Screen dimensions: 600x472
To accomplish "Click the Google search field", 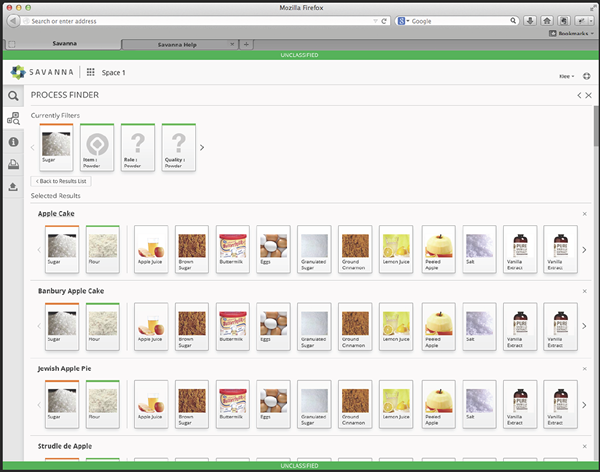I will (x=459, y=21).
